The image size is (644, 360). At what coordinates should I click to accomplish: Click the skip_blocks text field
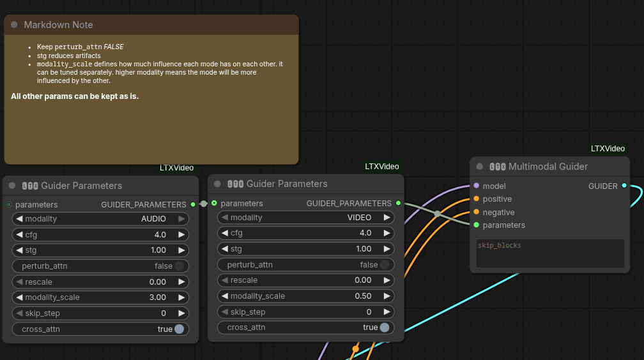(x=550, y=253)
